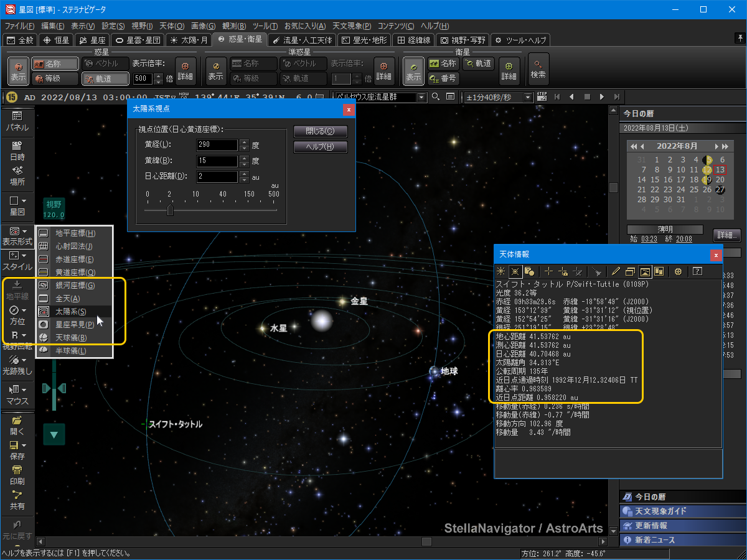Toggle 惑星 名称 name labels
Image resolution: width=747 pixels, height=560 pixels.
pyautogui.click(x=55, y=63)
